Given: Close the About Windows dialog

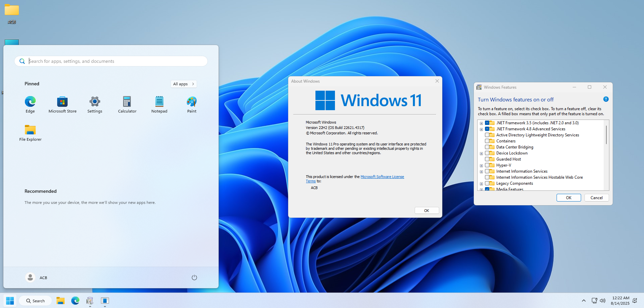Looking at the screenshot, I should pyautogui.click(x=437, y=81).
